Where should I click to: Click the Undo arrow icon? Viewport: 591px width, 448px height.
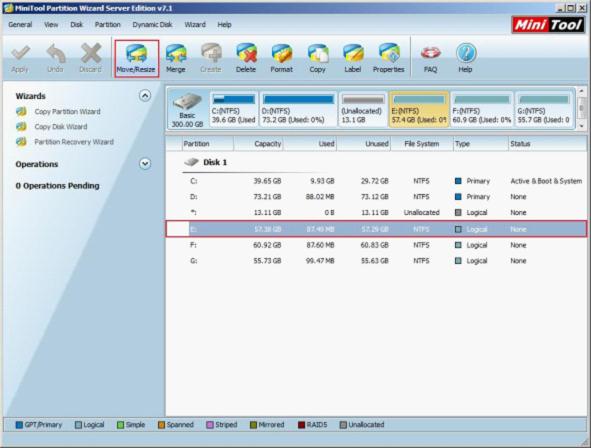56,54
